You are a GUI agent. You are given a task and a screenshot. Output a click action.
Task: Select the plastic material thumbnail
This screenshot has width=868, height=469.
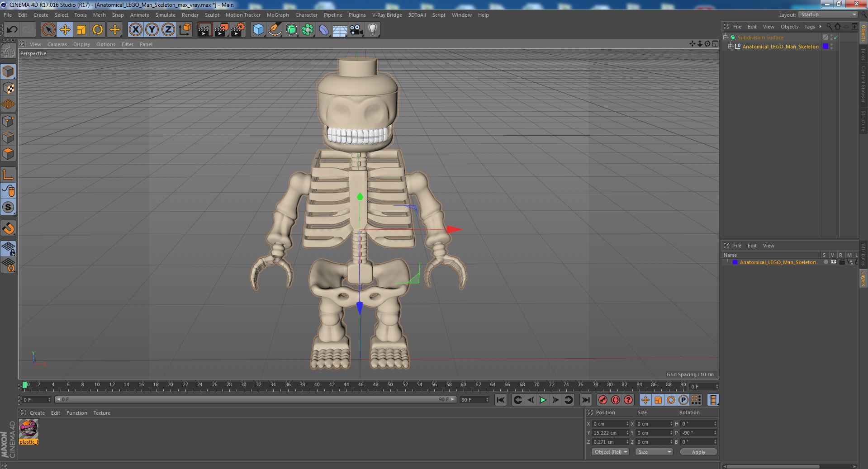[28, 428]
